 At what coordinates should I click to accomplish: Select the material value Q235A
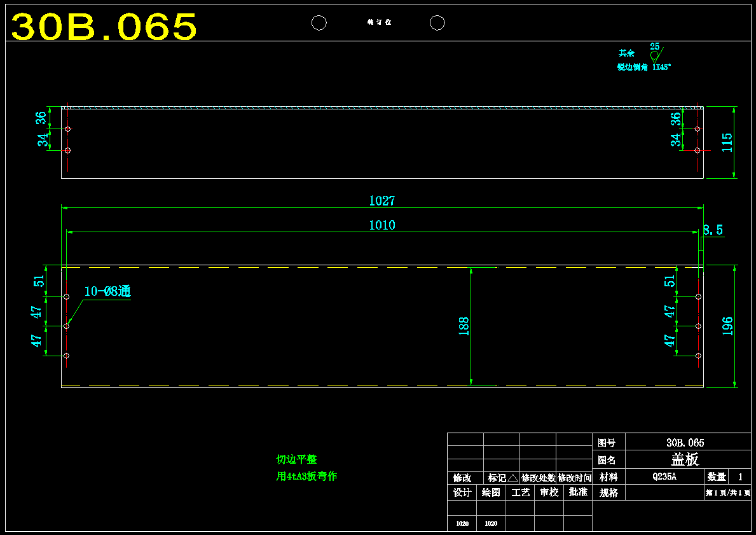point(664,477)
